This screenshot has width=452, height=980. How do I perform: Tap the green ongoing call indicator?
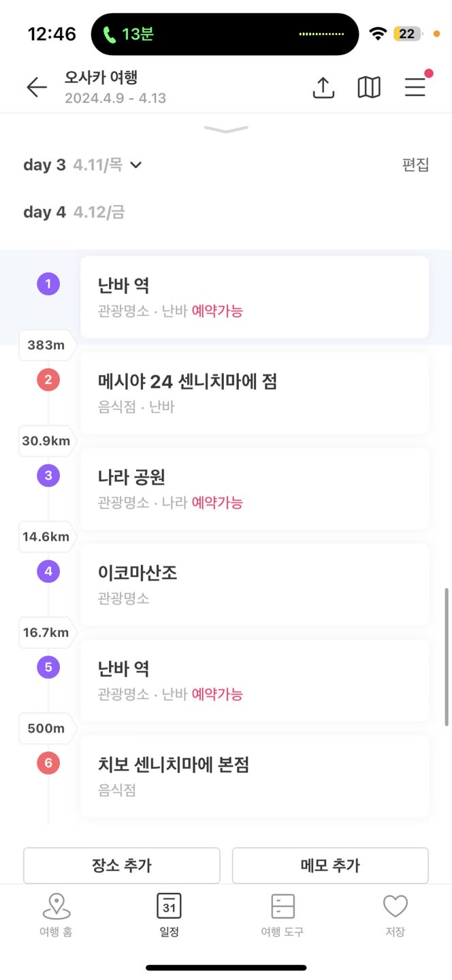pyautogui.click(x=128, y=34)
